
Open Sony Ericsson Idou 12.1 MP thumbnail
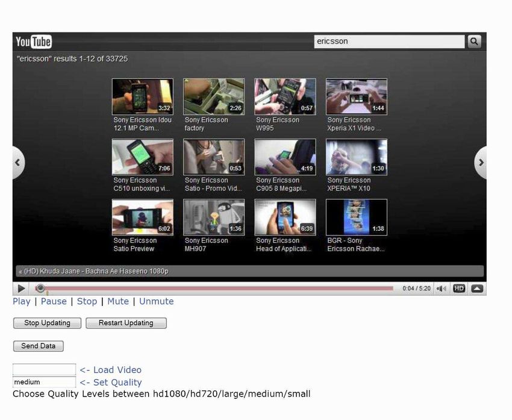point(142,96)
